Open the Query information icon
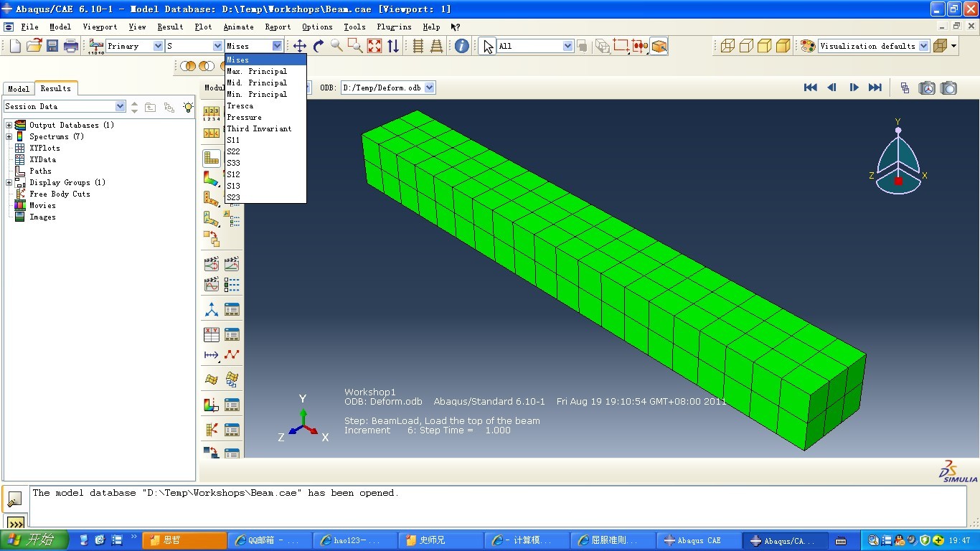 [462, 46]
